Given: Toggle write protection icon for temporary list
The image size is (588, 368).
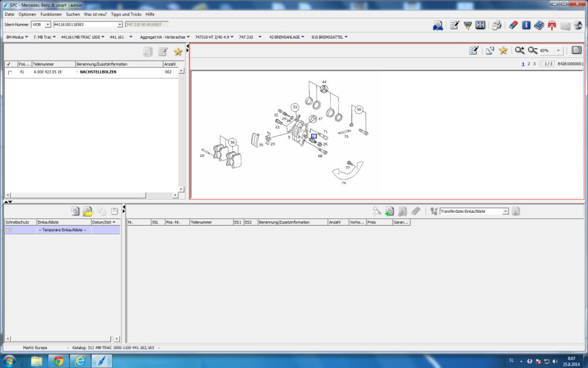Looking at the screenshot, I should tap(9, 230).
